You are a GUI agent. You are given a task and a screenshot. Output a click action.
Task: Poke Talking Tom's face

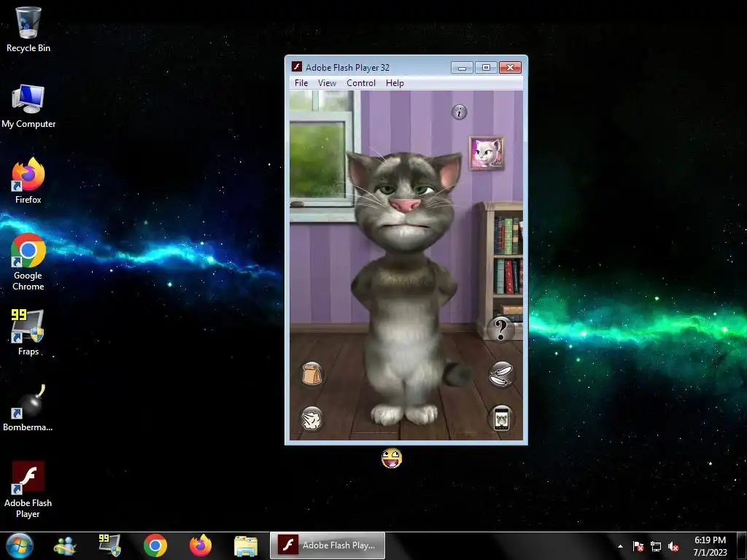404,203
